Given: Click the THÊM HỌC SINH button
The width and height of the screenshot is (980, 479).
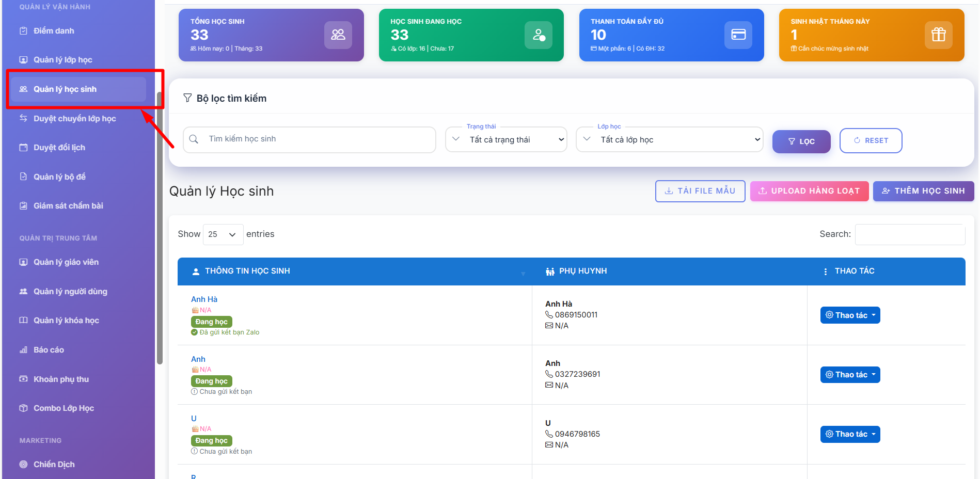Looking at the screenshot, I should click(x=923, y=191).
